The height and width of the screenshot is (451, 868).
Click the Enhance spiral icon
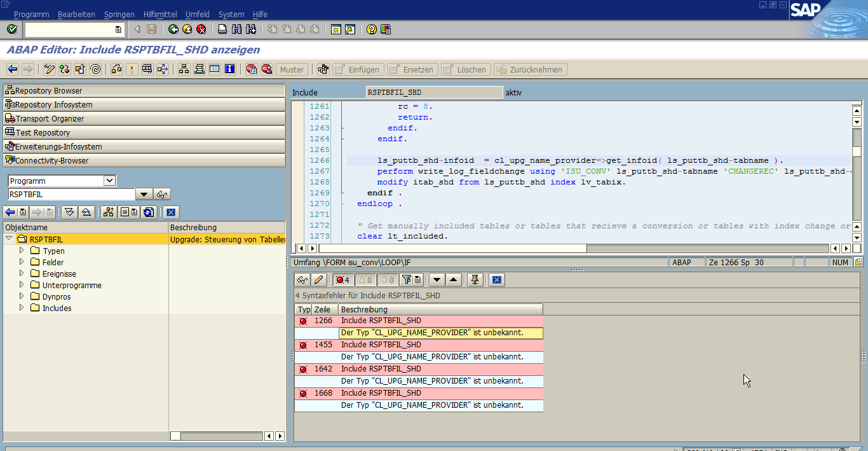[x=95, y=69]
